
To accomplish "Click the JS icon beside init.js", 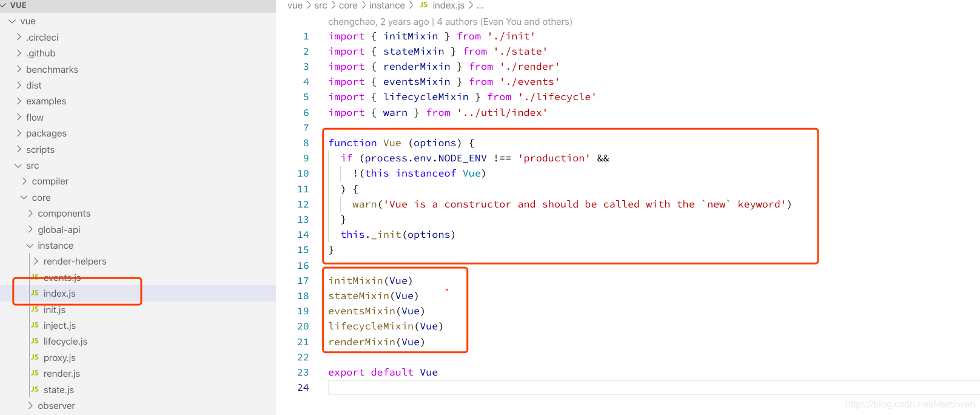I will click(x=35, y=309).
